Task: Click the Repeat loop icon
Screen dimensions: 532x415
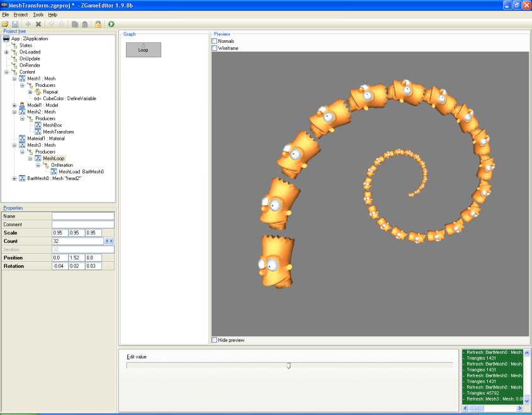Action: coord(38,92)
